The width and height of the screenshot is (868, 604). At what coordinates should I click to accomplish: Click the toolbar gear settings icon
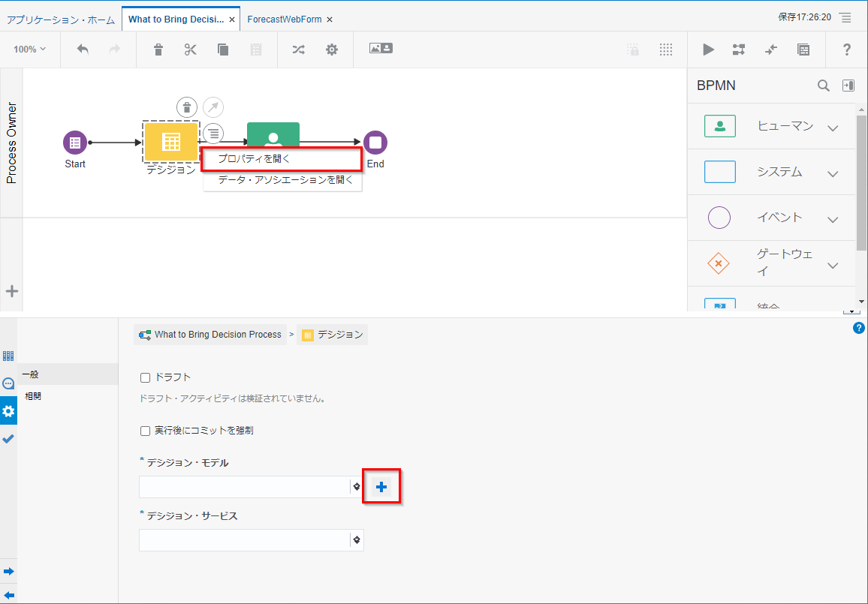(331, 50)
